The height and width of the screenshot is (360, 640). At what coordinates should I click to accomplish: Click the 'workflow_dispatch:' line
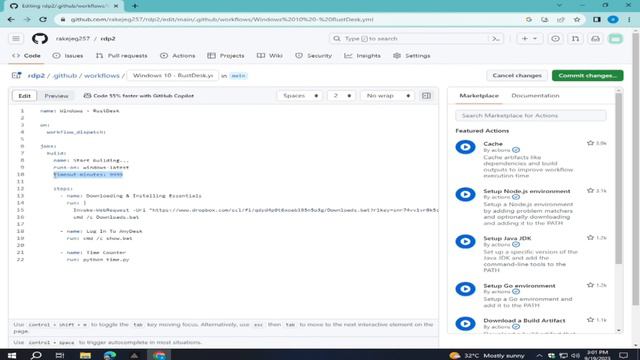[x=76, y=132]
